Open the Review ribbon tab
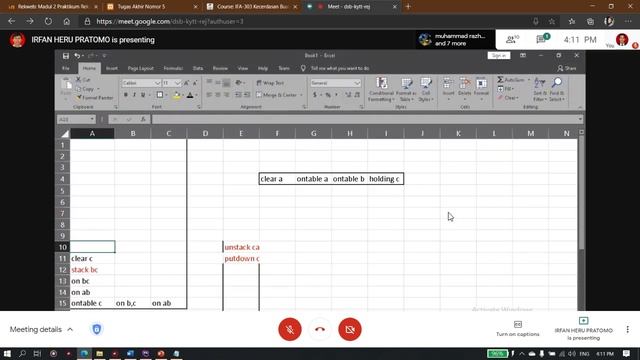Screen dimensions: 640x360 (x=220, y=68)
